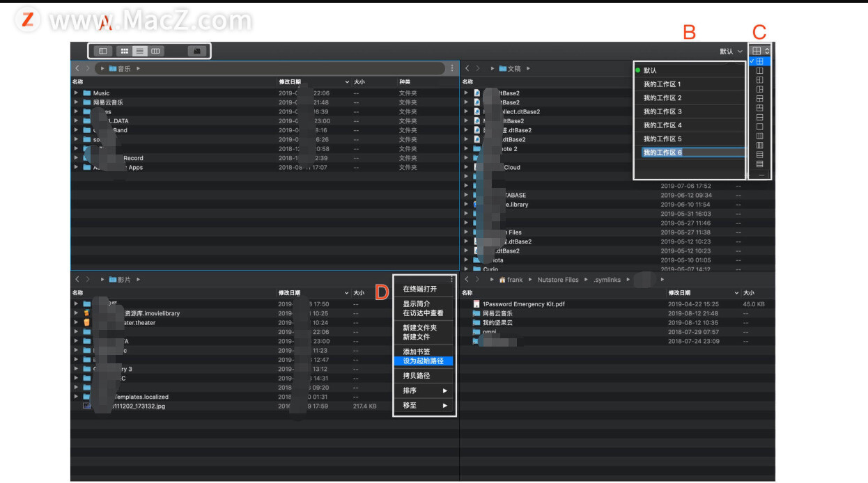Select the 我的坚果云 folder row
The image size is (868, 483).
click(x=617, y=322)
